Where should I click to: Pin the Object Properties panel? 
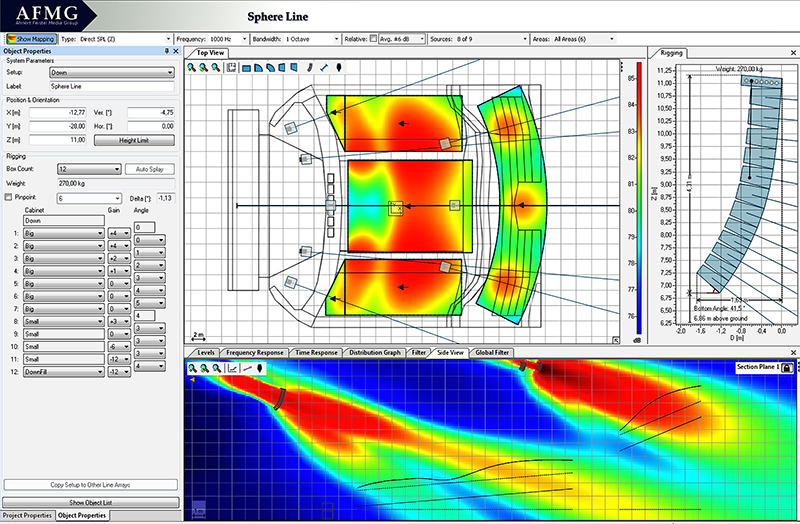pyautogui.click(x=165, y=50)
